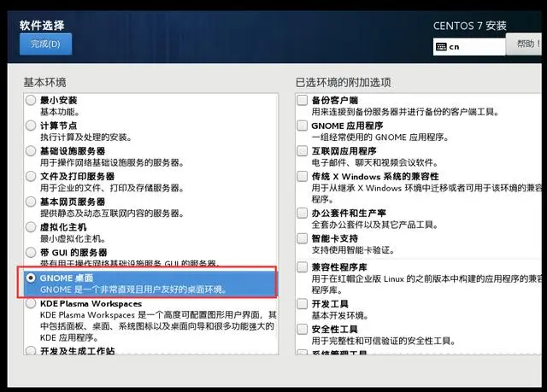This screenshot has width=547, height=392.
Task: Select the 最小安装 radio button
Action: pos(31,101)
